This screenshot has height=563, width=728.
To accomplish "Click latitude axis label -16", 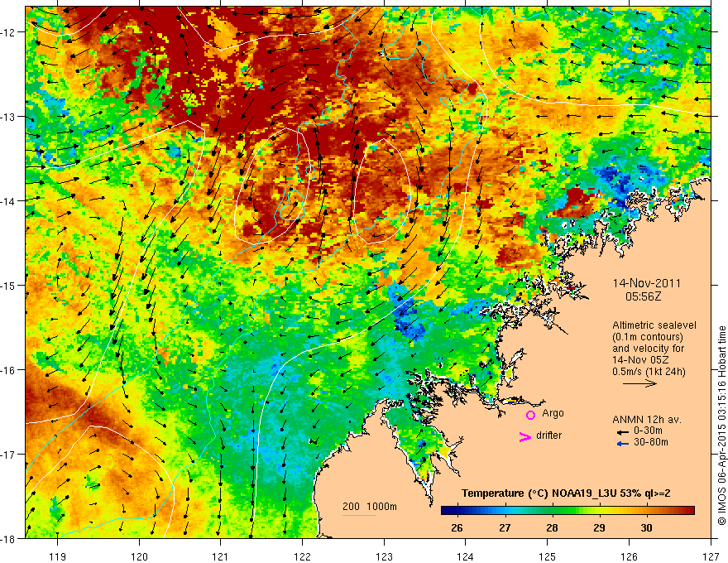I will (x=9, y=370).
